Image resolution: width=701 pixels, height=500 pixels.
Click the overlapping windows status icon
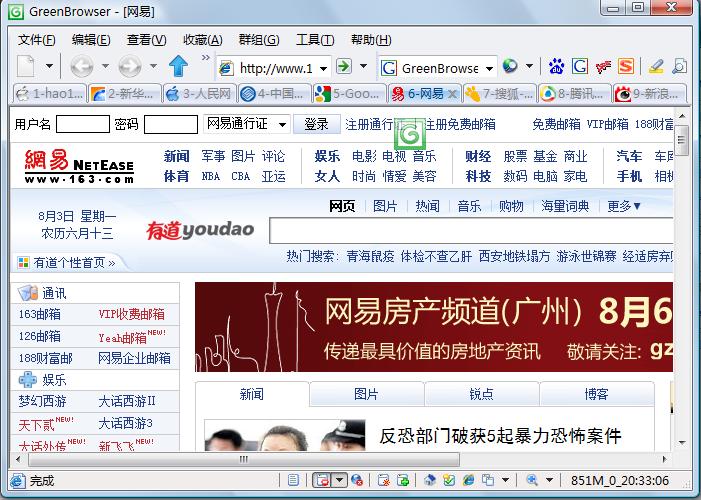(x=488, y=480)
